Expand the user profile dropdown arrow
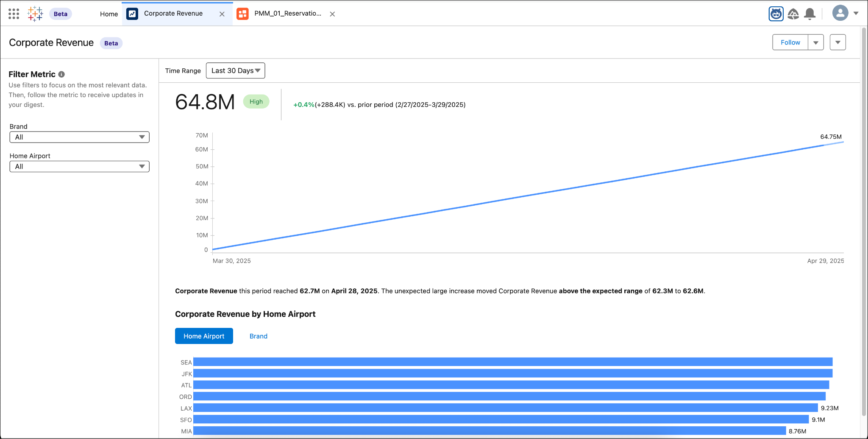868x439 pixels. (x=856, y=13)
